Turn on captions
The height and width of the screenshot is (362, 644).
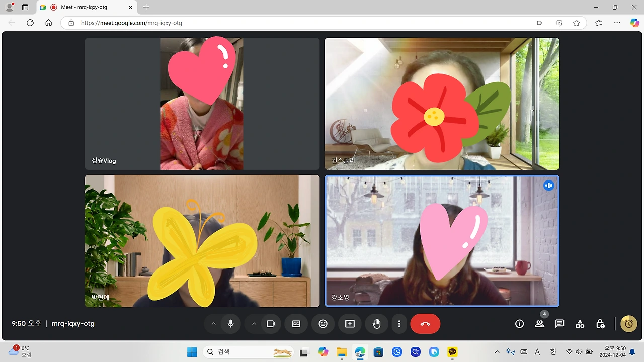click(296, 324)
